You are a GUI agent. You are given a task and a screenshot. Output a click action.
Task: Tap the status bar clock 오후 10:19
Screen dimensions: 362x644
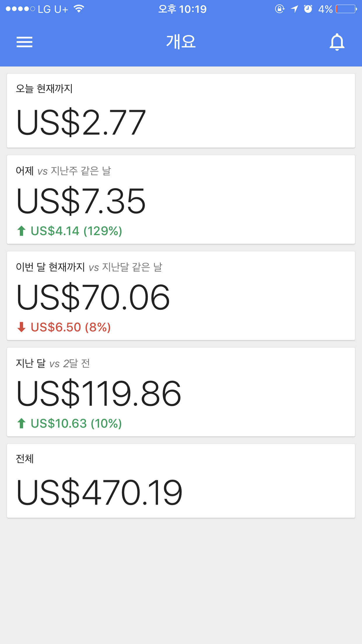pos(182,9)
